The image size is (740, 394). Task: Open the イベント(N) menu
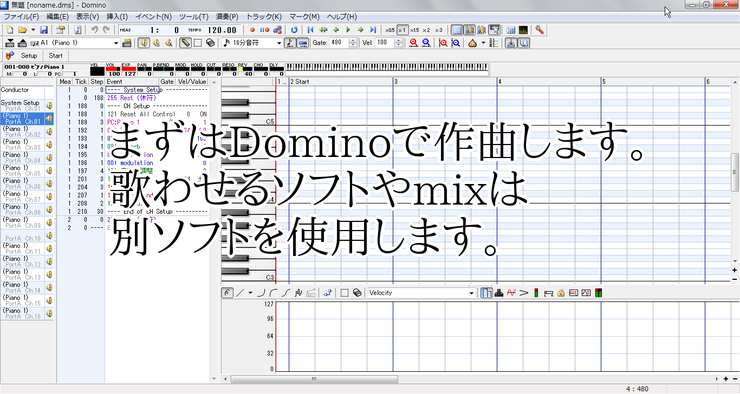(153, 17)
